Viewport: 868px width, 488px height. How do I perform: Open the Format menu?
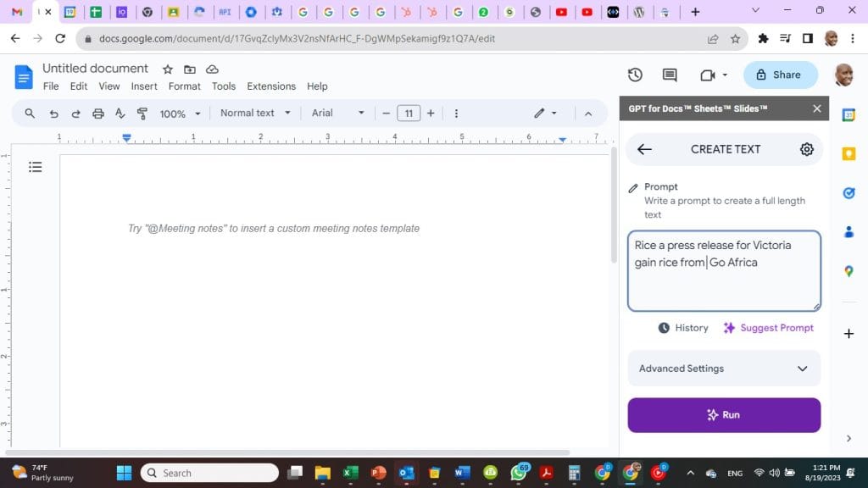185,86
